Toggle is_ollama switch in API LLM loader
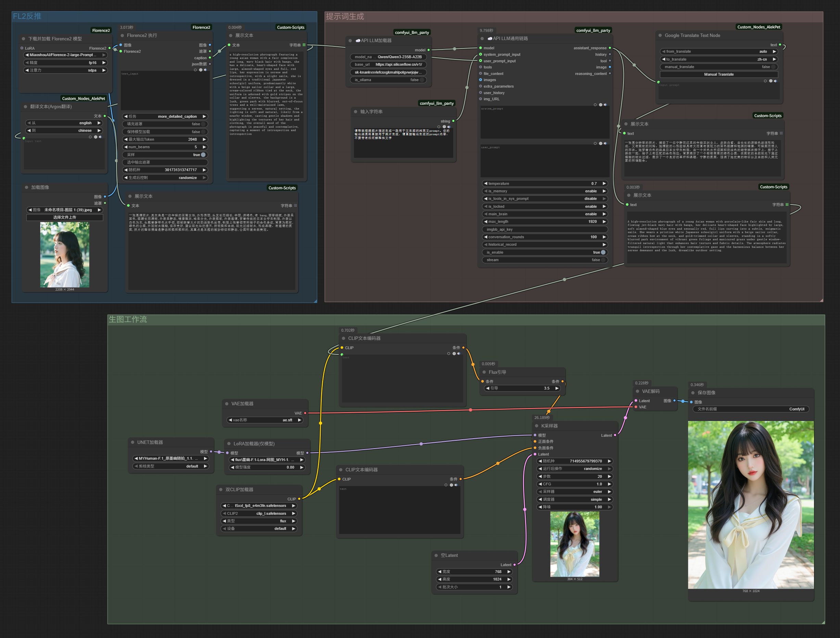 point(421,80)
